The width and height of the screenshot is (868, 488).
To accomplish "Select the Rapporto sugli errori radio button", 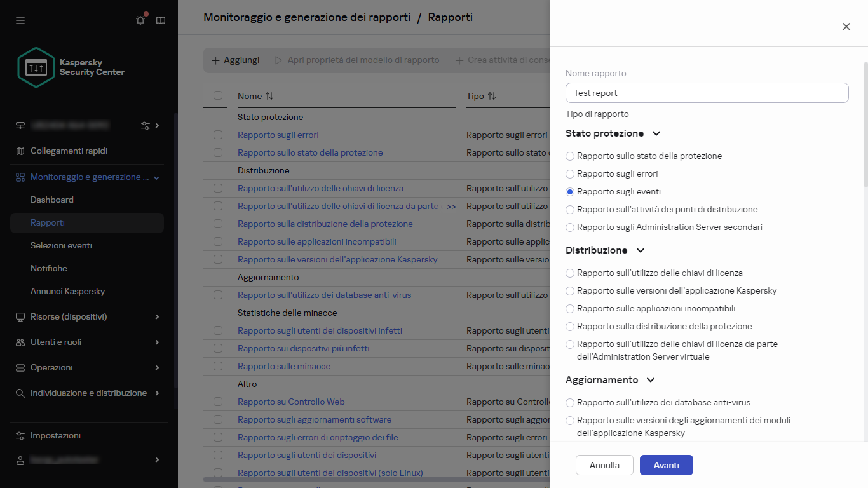I will click(x=570, y=173).
